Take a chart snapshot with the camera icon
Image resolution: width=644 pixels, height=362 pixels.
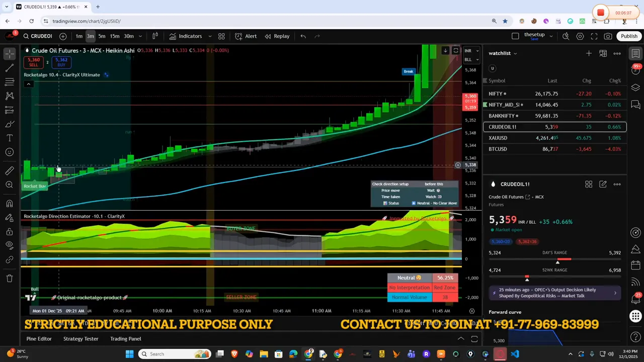[x=608, y=36]
